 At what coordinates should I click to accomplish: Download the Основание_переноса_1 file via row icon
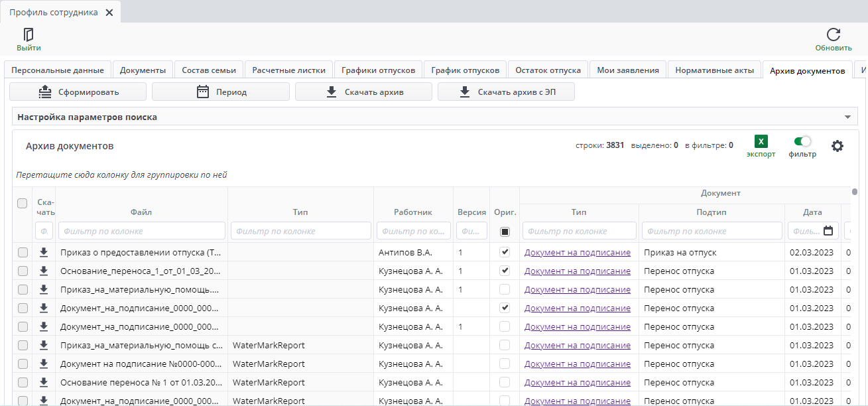[44, 271]
